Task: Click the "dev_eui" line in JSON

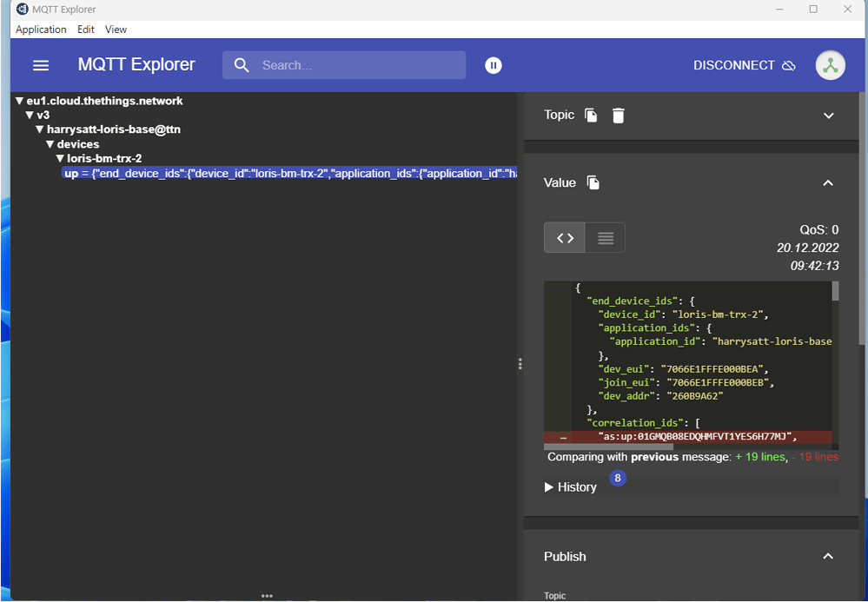Action: click(x=684, y=369)
